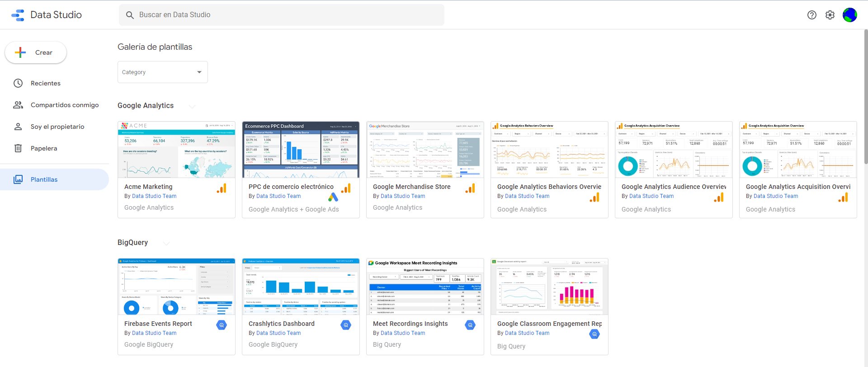
Task: Click the Data Studio logo icon
Action: 18,15
